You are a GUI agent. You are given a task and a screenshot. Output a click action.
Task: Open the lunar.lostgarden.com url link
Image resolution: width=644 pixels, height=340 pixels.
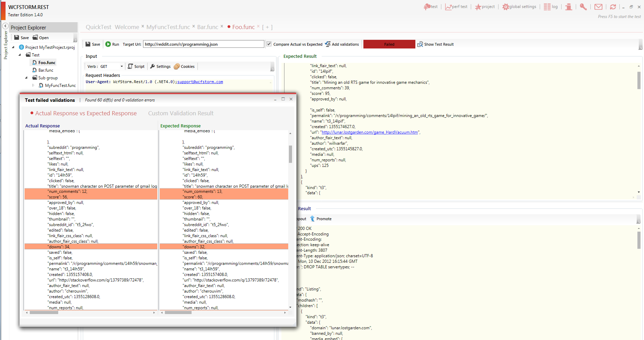click(x=370, y=132)
